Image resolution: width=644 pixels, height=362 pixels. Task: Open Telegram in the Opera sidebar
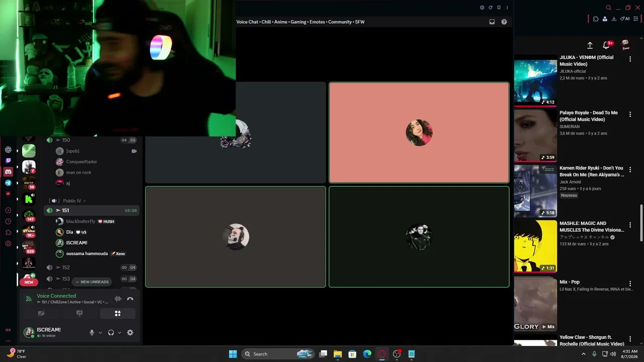point(8,183)
